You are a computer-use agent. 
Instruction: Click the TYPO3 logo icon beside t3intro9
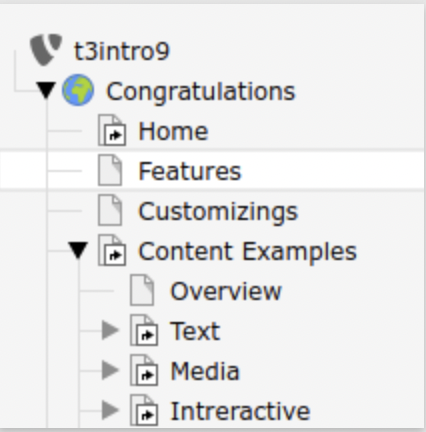click(46, 49)
